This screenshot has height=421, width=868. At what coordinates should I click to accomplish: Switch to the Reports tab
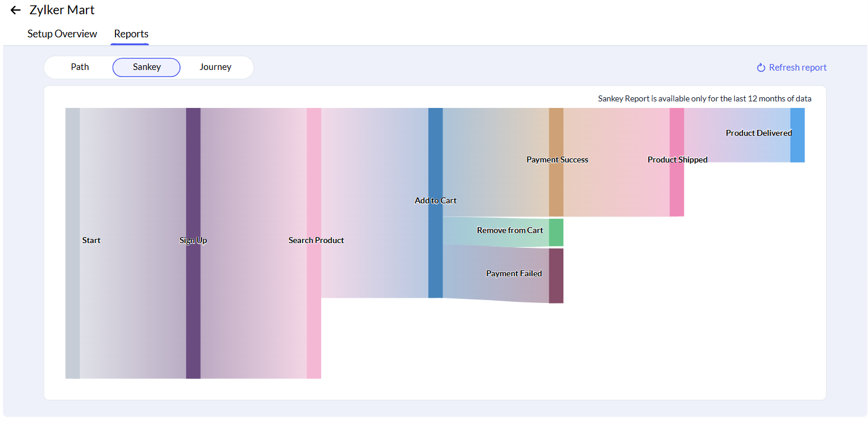[131, 34]
